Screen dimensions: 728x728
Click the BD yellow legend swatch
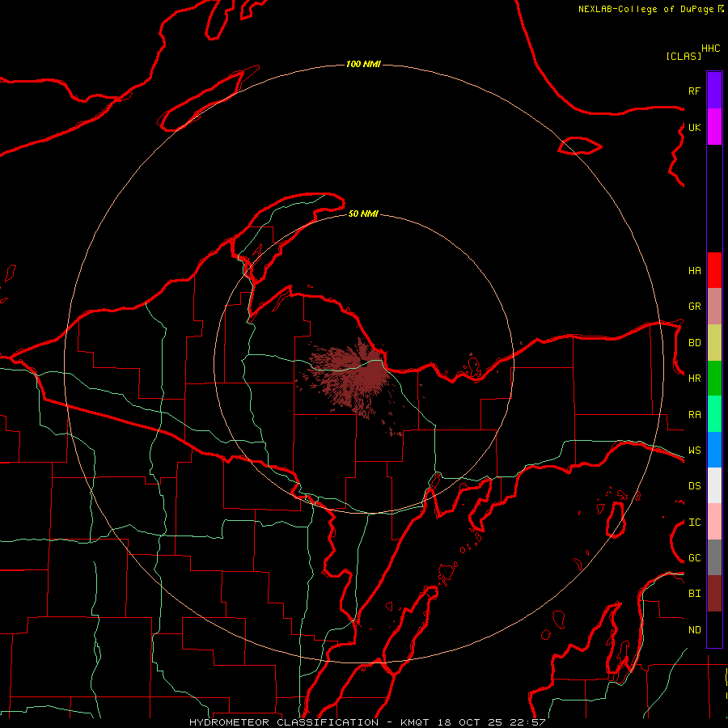714,343
